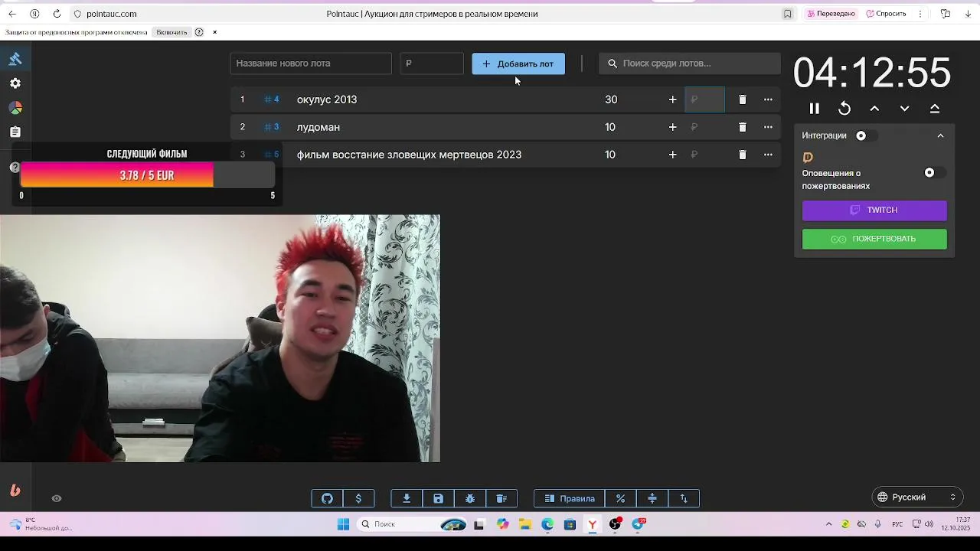Focus the lot search field
Image resolution: width=980 pixels, height=551 pixels.
[x=690, y=64]
